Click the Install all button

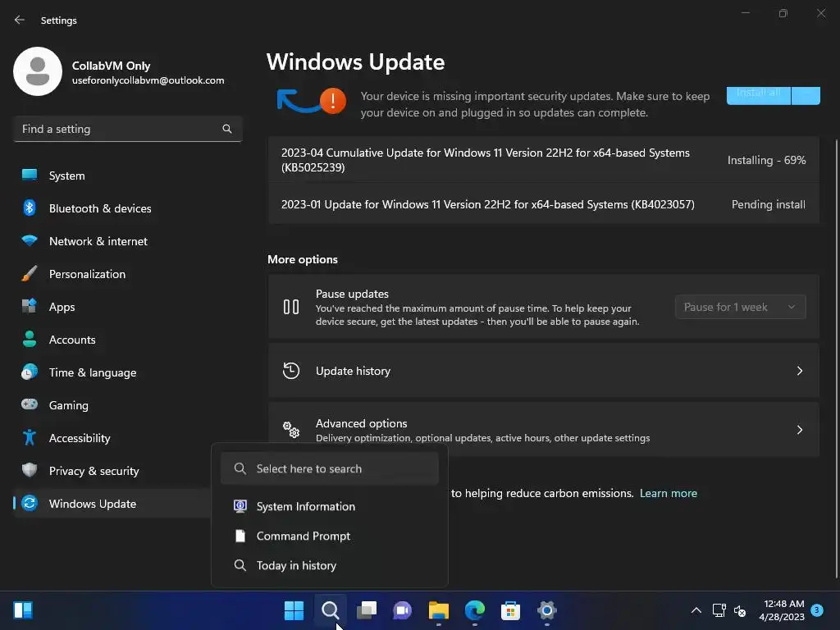(x=759, y=95)
